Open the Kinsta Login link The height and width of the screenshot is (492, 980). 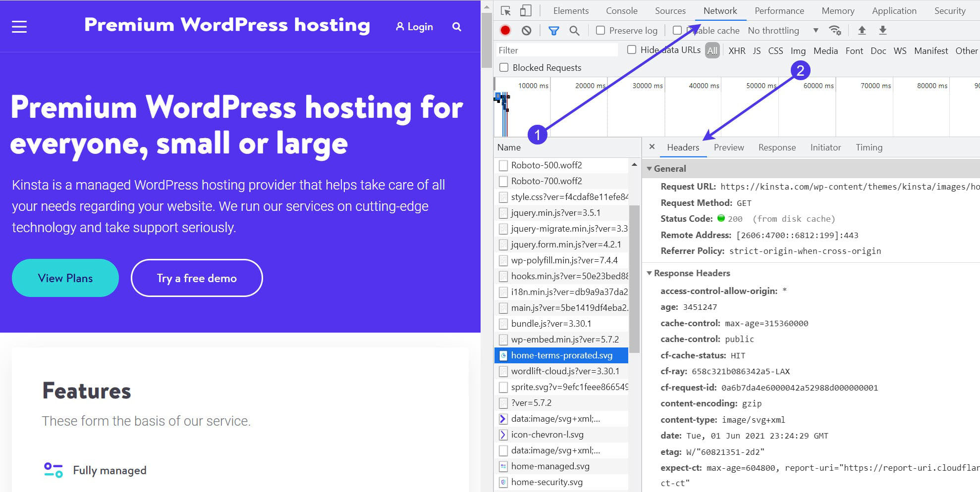coord(415,26)
